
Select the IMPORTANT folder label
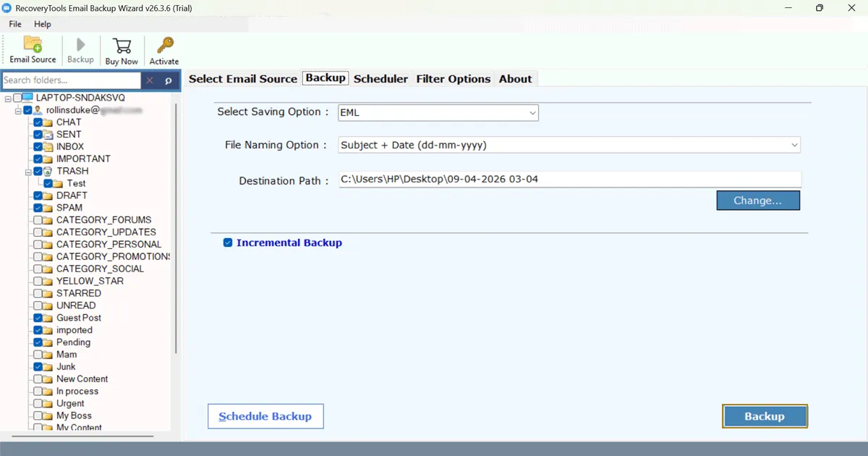[83, 159]
